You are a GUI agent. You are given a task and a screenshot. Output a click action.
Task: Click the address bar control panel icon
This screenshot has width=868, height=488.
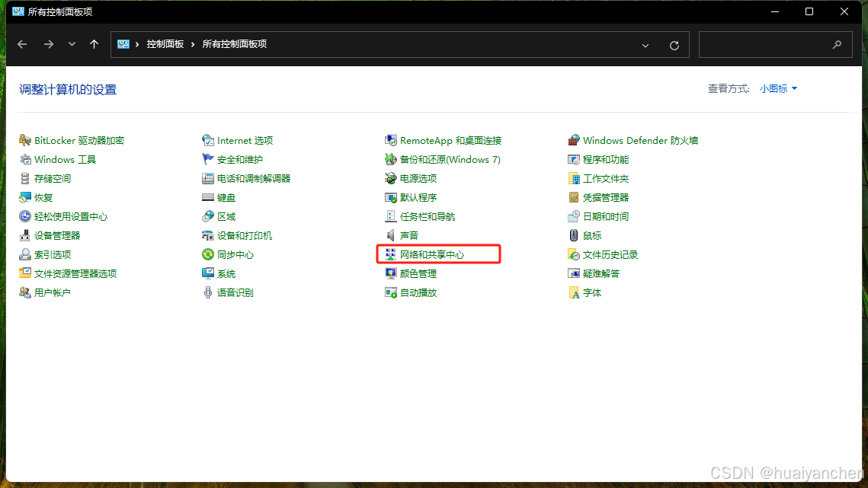(x=123, y=44)
